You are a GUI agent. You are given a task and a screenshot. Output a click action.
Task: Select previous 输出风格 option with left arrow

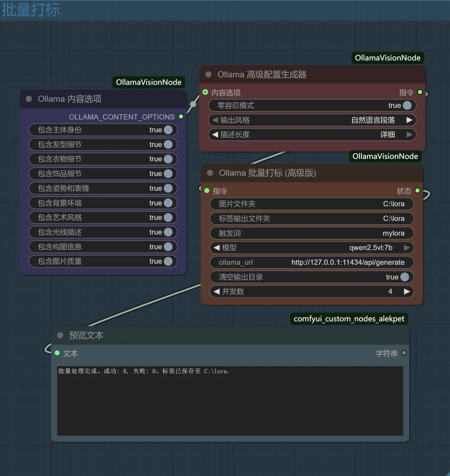215,120
